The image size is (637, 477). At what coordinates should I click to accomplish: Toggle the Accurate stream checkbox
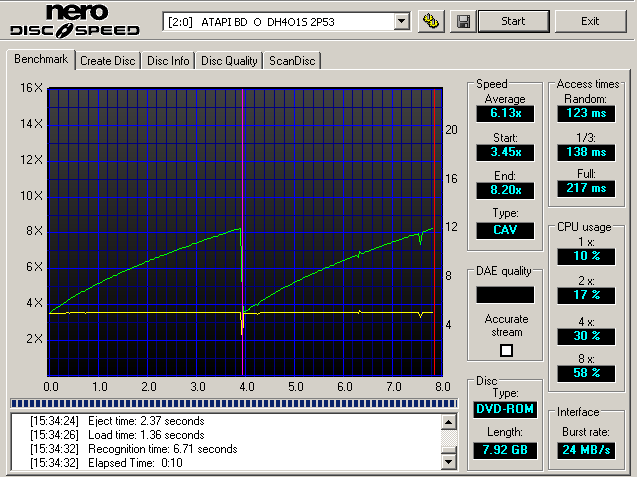[506, 350]
